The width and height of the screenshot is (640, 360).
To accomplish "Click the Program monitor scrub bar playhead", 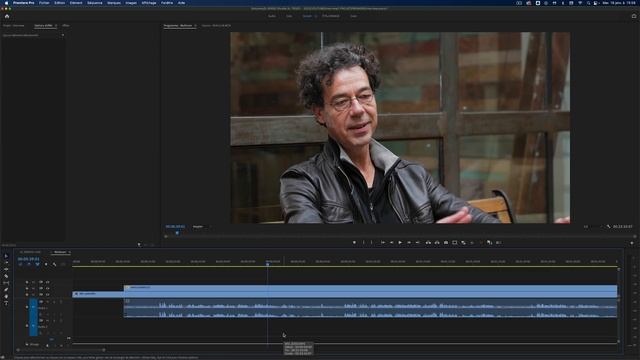I will coord(177,233).
